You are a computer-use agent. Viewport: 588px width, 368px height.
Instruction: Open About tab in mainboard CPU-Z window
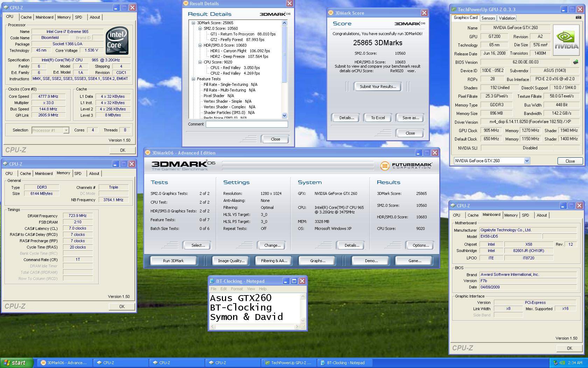pos(541,215)
